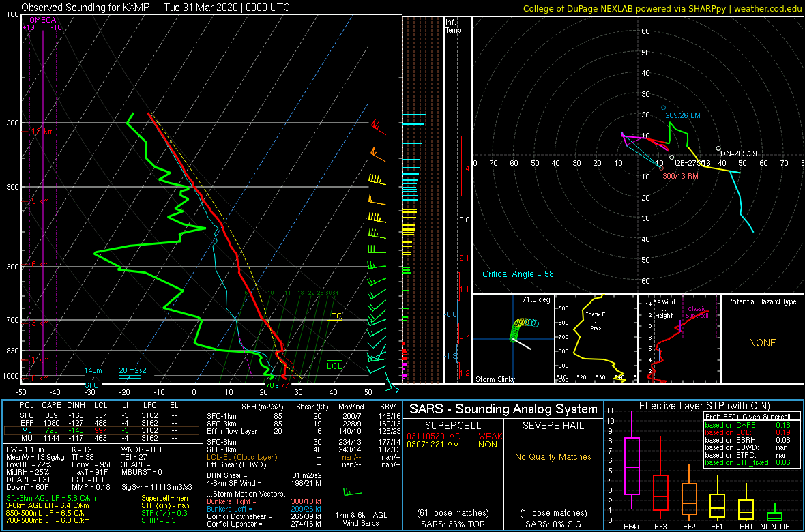Click the Storm Slinky circles graphic
This screenshot has width=805, height=532.
click(524, 329)
